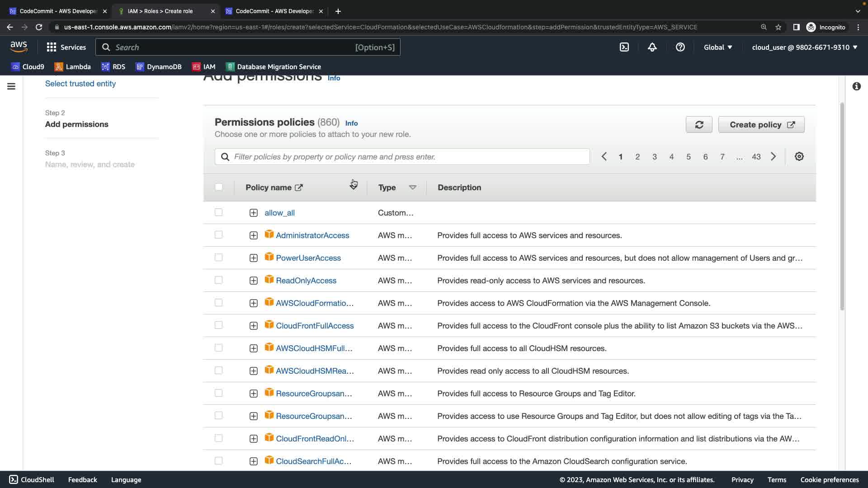Switch to the IAM Create role tab
Screen dimensions: 868x488
click(160, 11)
